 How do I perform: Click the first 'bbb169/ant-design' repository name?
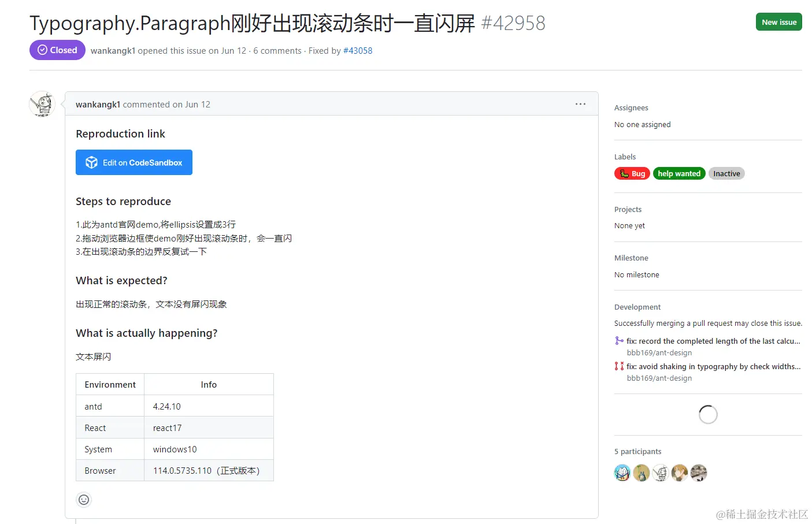point(659,353)
